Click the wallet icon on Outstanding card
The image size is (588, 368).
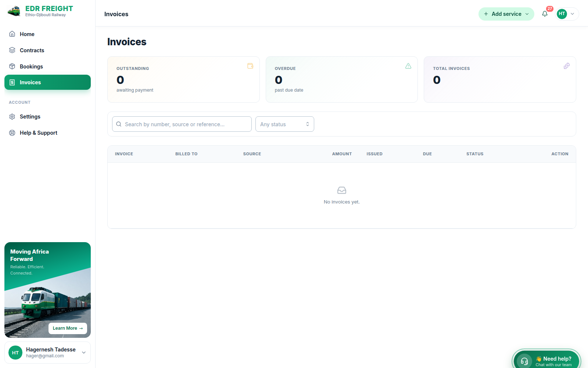tap(250, 66)
